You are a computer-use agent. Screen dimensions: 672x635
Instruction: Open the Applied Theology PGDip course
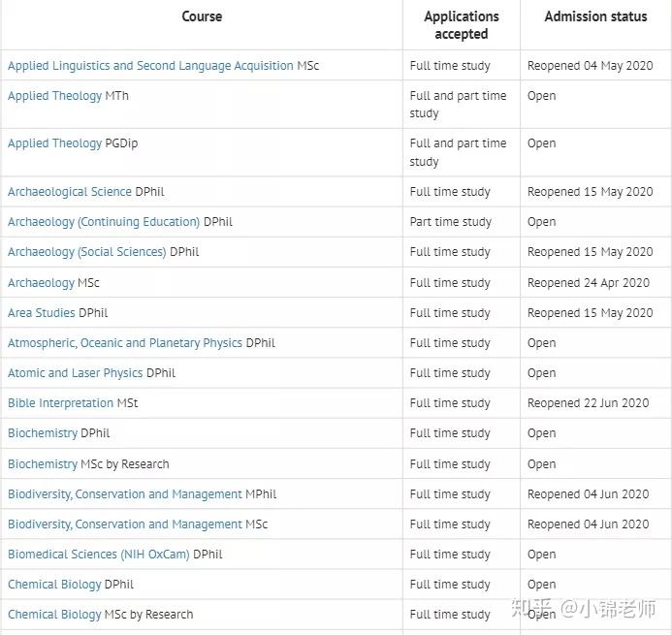pos(55,143)
